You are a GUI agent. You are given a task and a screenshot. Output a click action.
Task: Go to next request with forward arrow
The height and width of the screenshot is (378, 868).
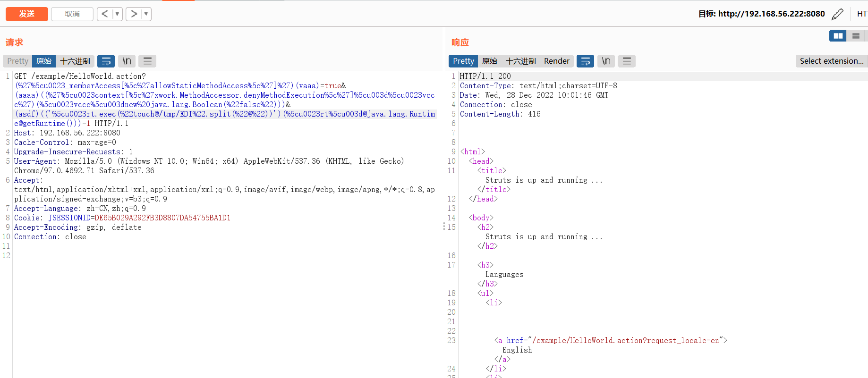134,14
